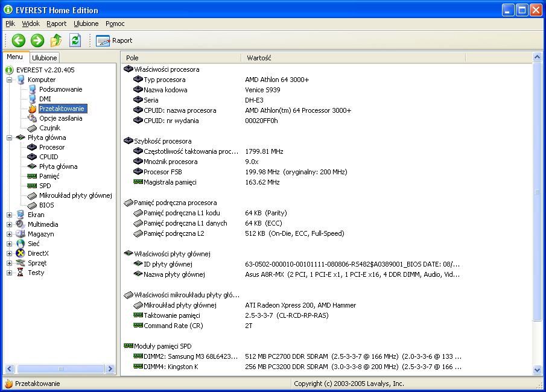546x392 pixels.
Task: Click the Mikroukład płyty głównej tree icon
Action: click(32, 195)
